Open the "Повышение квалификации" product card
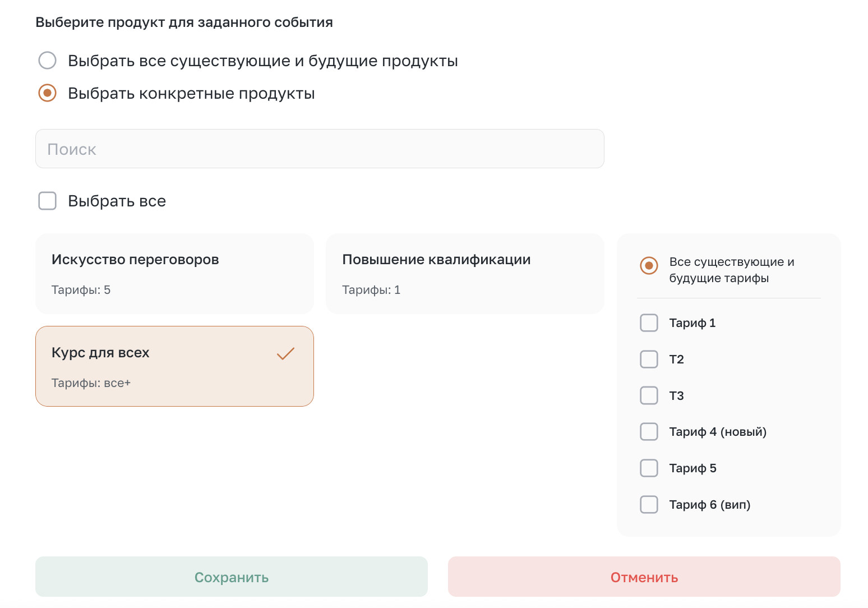The height and width of the screenshot is (608, 868). click(465, 274)
